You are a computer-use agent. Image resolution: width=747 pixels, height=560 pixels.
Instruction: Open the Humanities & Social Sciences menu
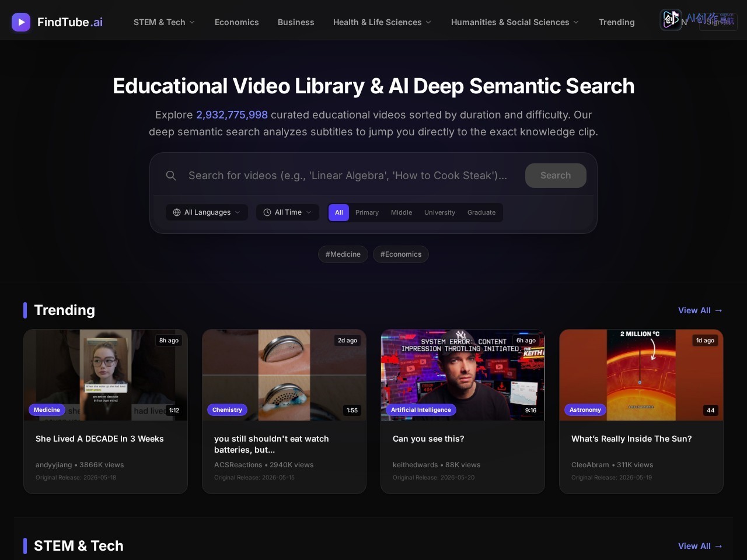point(515,22)
